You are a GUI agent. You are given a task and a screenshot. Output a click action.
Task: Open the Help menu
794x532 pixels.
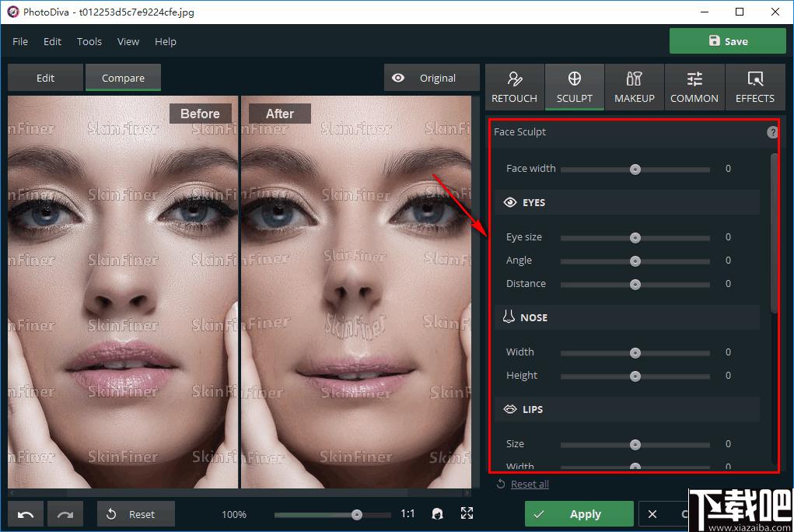pos(166,41)
